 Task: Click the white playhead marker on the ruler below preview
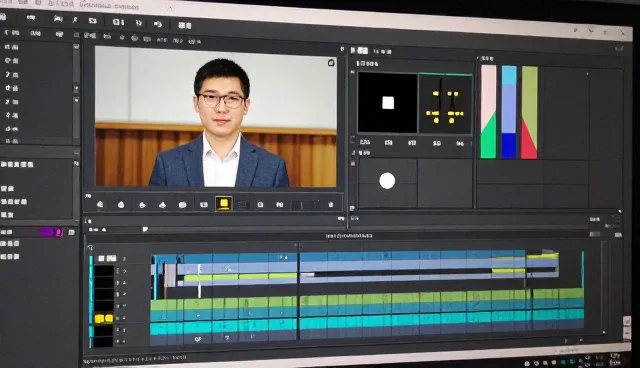click(x=145, y=229)
